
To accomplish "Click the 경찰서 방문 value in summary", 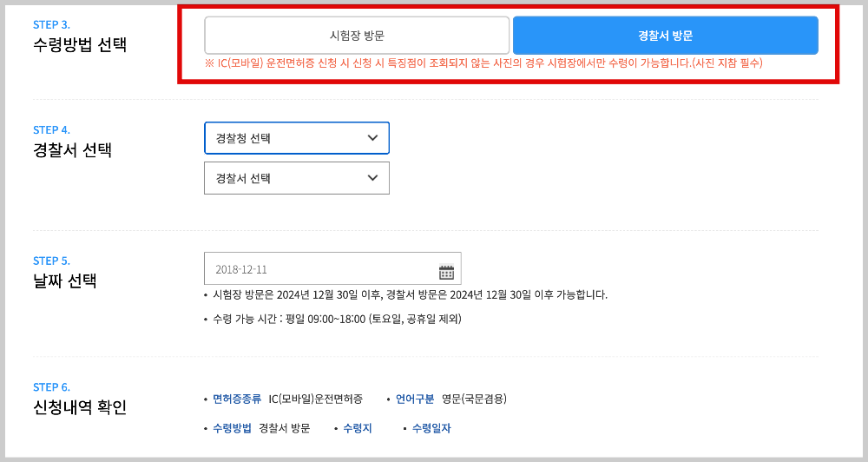I will 285,428.
